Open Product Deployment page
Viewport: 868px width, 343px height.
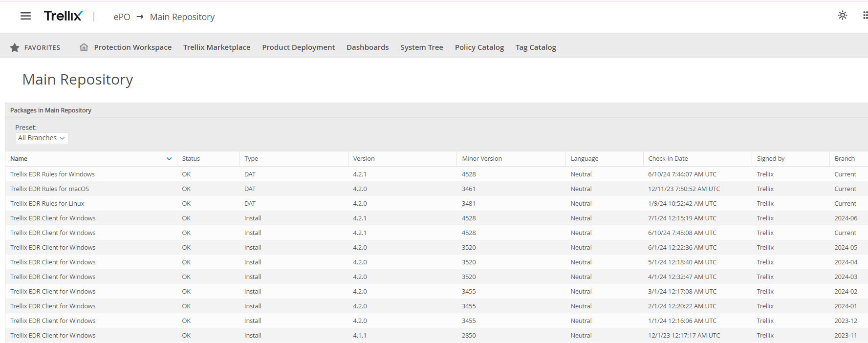click(299, 47)
